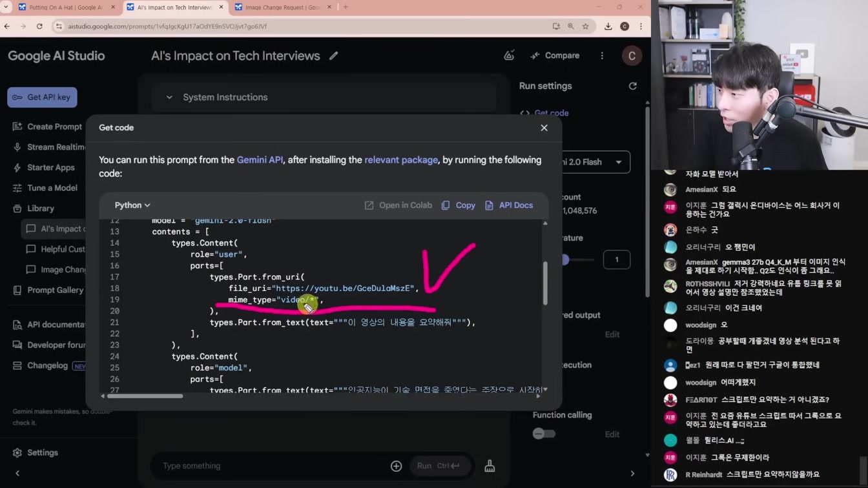The image size is (868, 488).
Task: Copy the generated code
Action: pos(458,205)
